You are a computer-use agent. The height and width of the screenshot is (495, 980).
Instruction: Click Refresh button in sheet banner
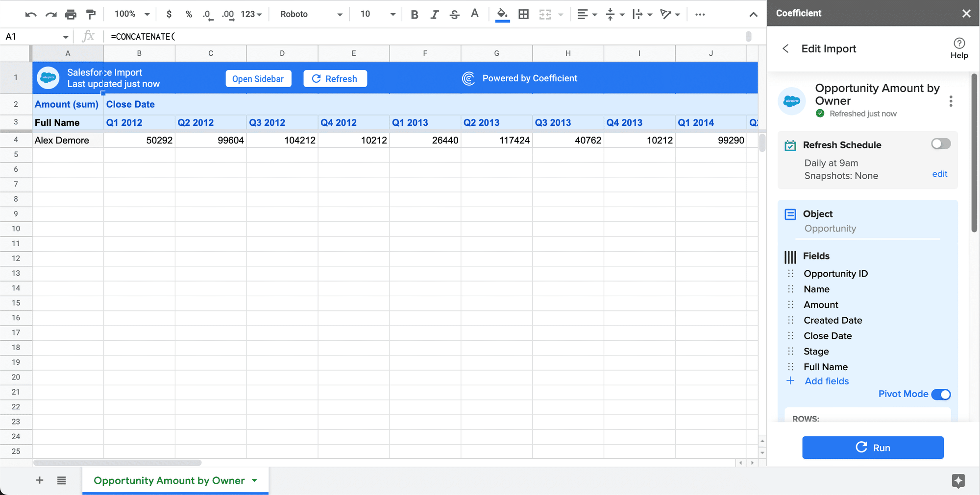point(335,79)
